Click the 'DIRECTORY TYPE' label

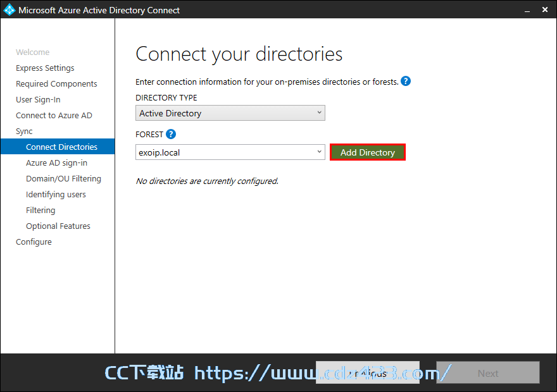tap(166, 97)
